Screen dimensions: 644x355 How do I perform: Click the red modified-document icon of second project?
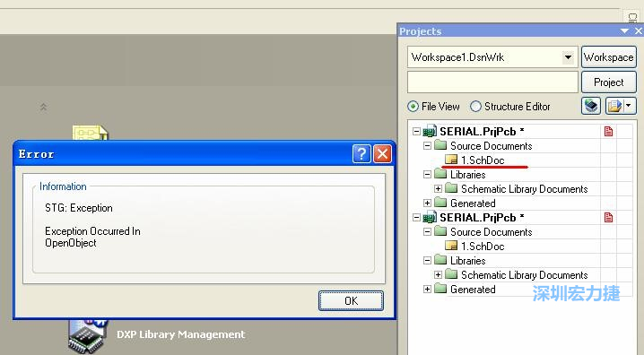(x=608, y=218)
